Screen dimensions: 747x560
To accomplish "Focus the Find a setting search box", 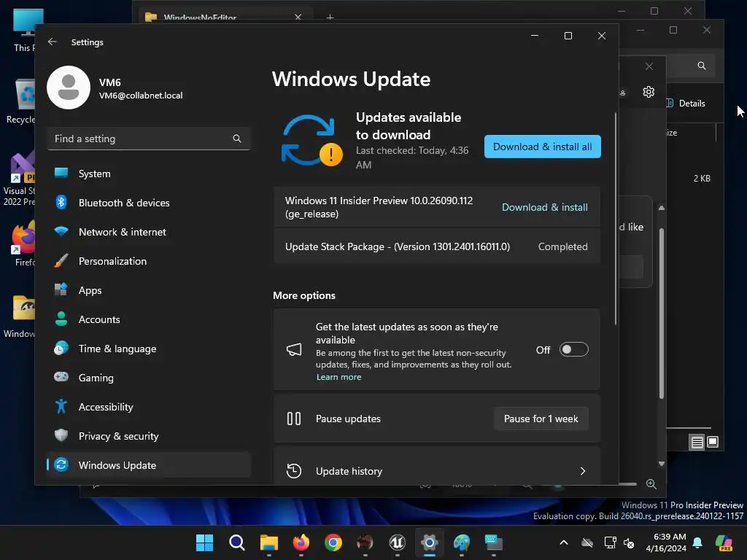I will [x=149, y=139].
